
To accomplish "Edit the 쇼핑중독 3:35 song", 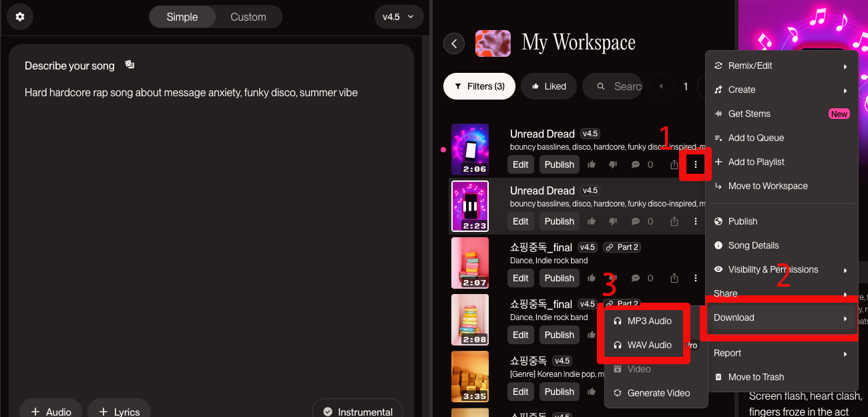I will 521,392.
